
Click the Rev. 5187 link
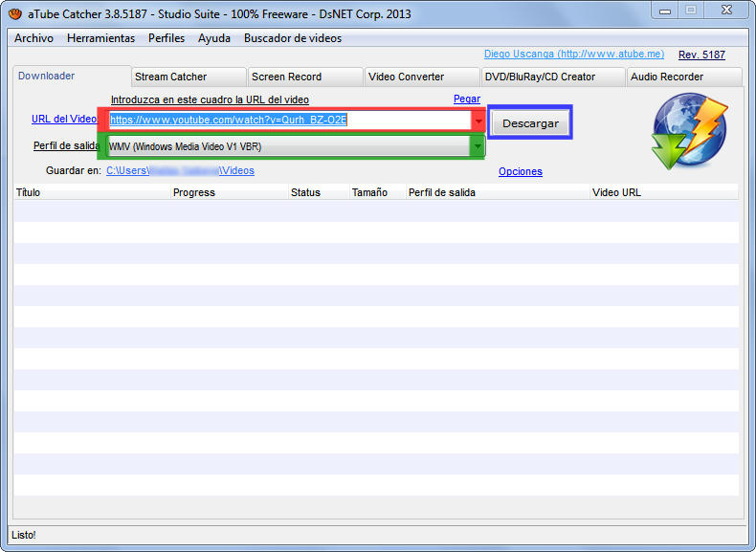pos(701,55)
